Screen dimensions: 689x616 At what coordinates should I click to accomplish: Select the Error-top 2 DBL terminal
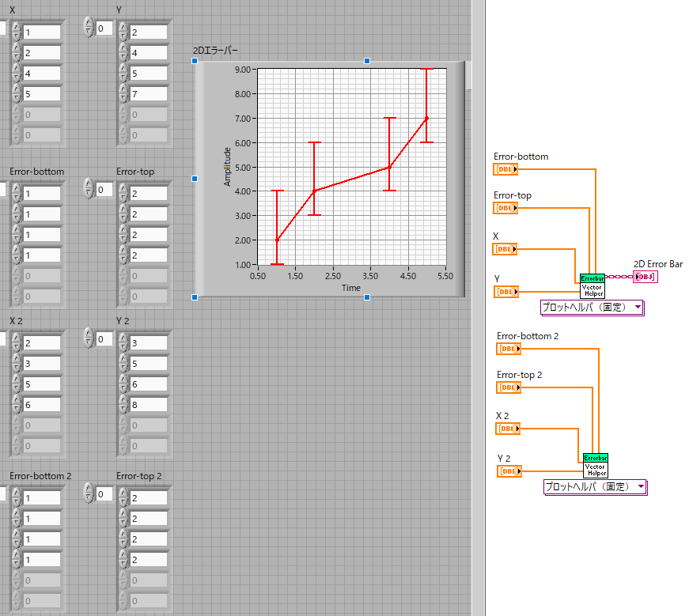(509, 387)
